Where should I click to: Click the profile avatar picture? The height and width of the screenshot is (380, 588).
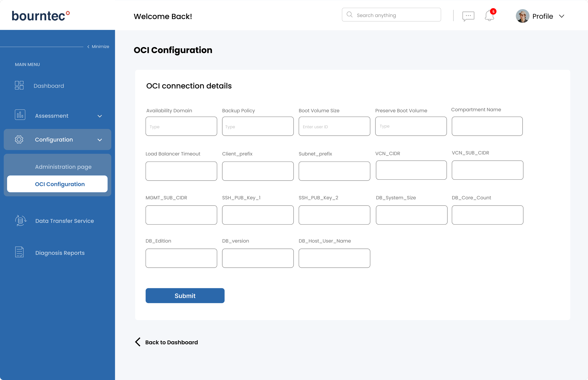[x=522, y=16]
